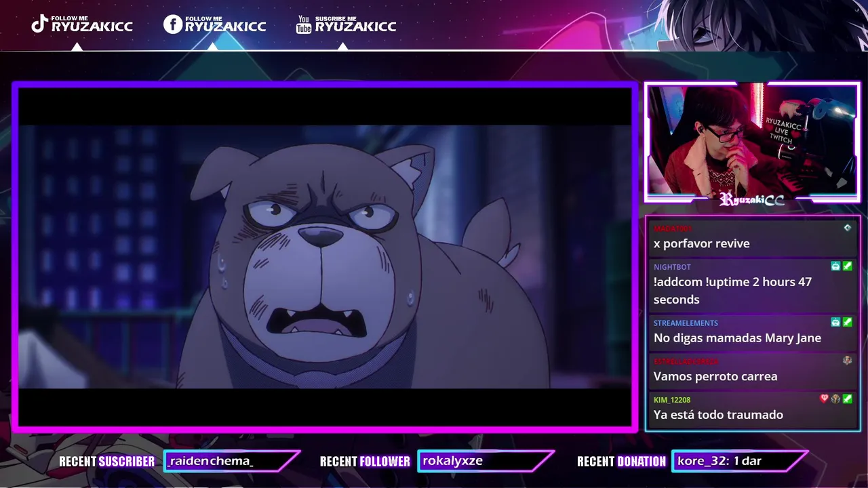Viewport: 868px width, 488px height.
Task: Click the 'RECENT FOLLOWER' label
Action: (365, 462)
